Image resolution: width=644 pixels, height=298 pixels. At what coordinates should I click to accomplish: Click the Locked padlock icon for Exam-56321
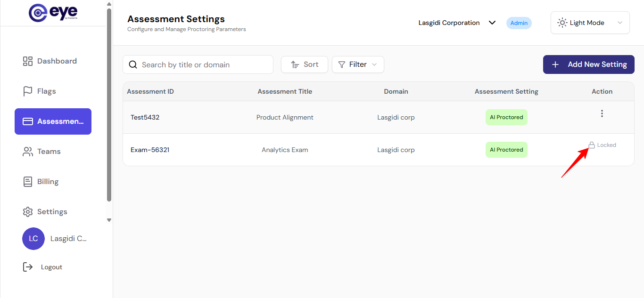pyautogui.click(x=592, y=145)
